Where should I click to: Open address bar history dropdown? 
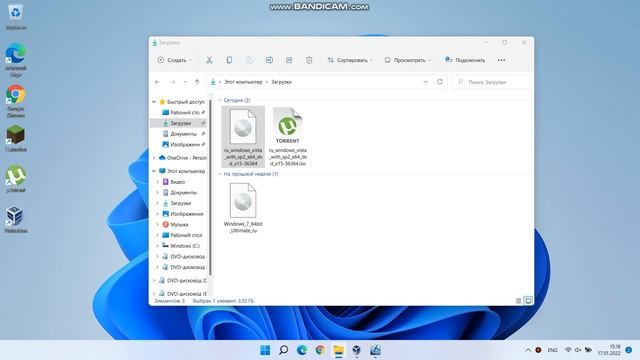(425, 82)
